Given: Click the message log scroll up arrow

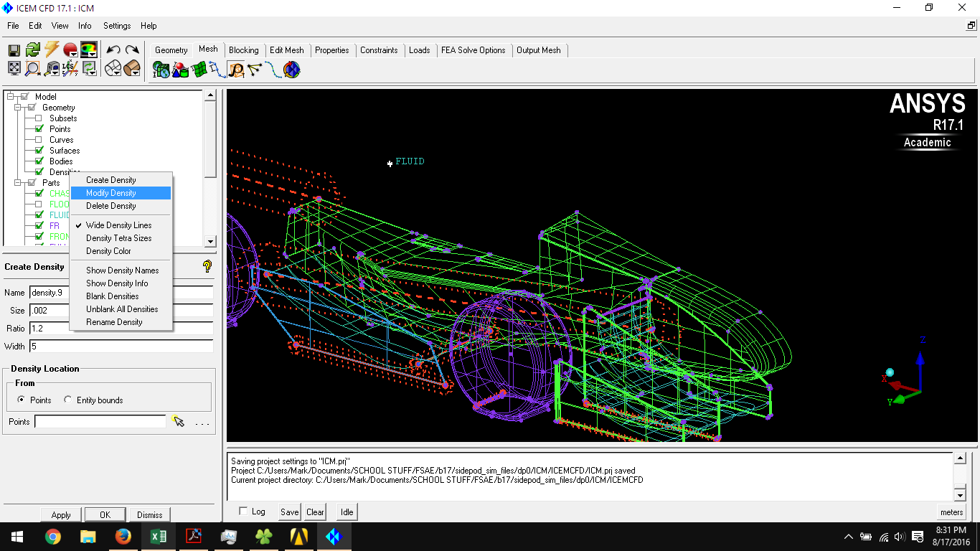Looking at the screenshot, I should click(x=960, y=458).
